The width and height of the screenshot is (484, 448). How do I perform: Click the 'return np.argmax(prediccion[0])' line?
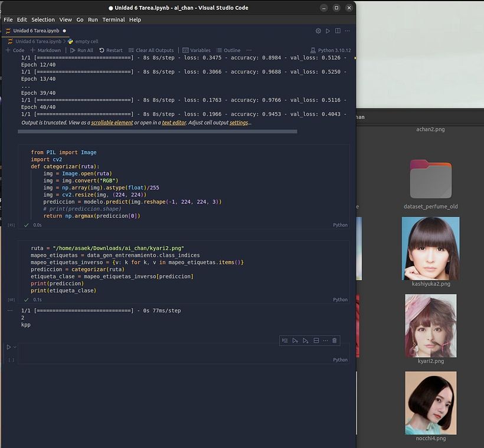coord(91,216)
